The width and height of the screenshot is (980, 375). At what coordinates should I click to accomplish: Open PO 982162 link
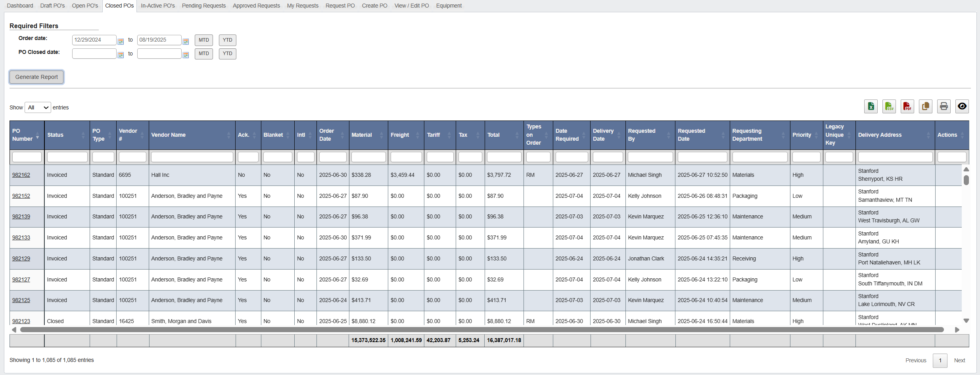[21, 175]
